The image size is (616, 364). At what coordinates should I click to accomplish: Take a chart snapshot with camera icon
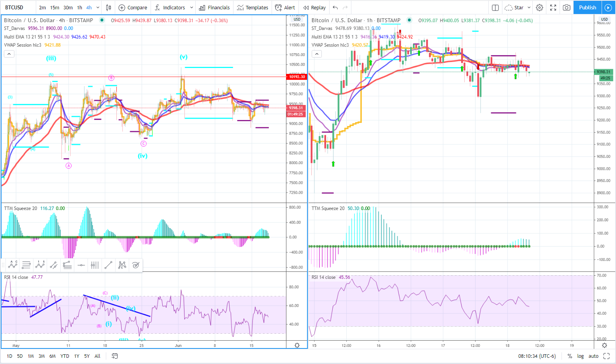[x=567, y=7]
